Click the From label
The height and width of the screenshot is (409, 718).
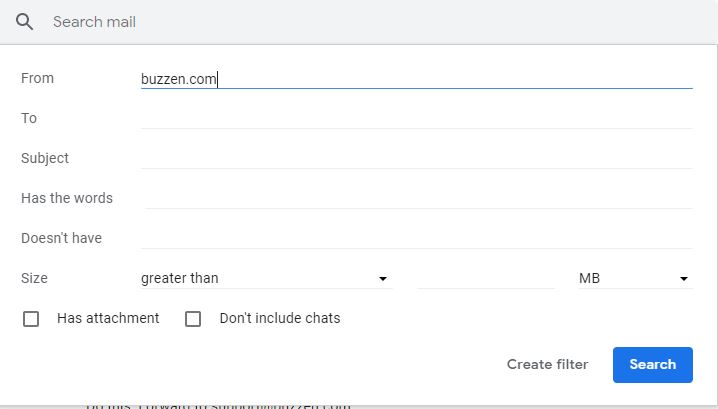[x=37, y=78]
